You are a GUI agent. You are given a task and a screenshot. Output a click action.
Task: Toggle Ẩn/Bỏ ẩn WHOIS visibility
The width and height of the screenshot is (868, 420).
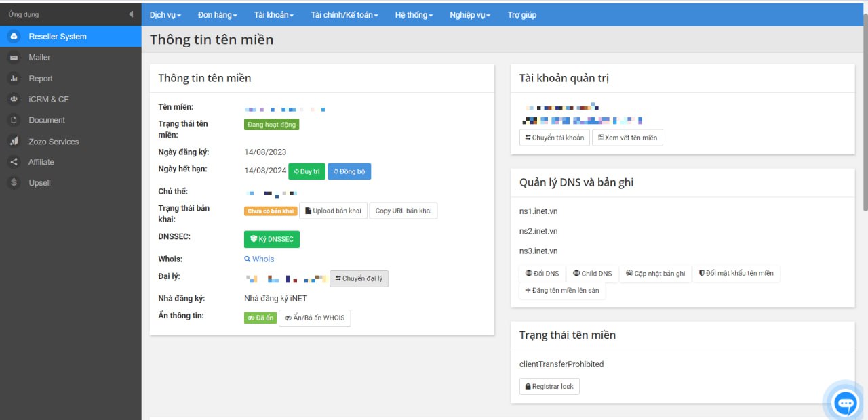[315, 318]
